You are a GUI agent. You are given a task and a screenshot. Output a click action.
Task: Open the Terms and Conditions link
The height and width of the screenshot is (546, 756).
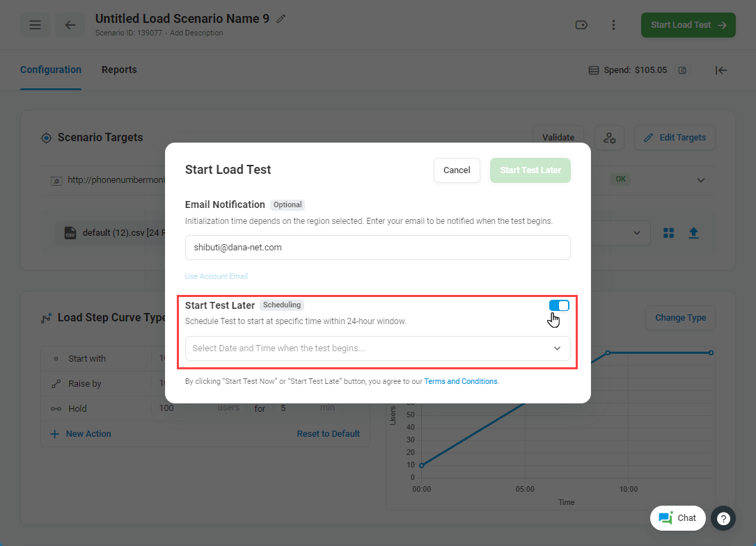pos(461,381)
